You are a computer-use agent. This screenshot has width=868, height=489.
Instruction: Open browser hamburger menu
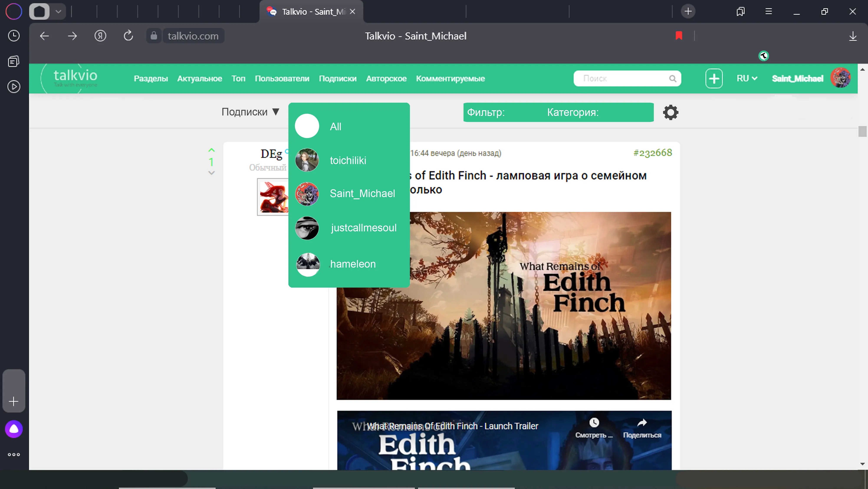[769, 12]
